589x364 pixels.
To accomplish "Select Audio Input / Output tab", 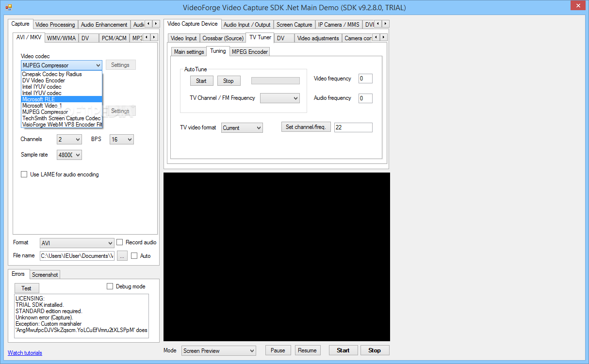I will pos(247,25).
